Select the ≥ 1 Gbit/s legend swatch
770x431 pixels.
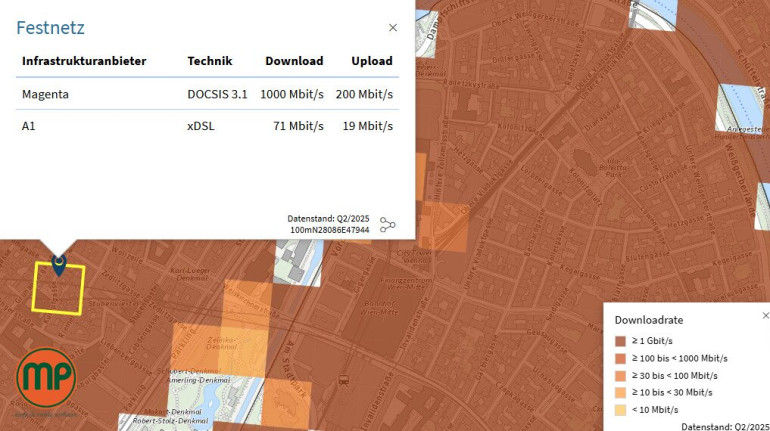tap(620, 341)
